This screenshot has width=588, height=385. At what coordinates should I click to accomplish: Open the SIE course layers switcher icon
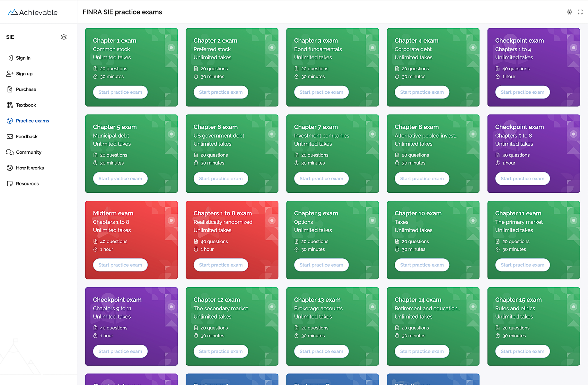click(x=64, y=37)
